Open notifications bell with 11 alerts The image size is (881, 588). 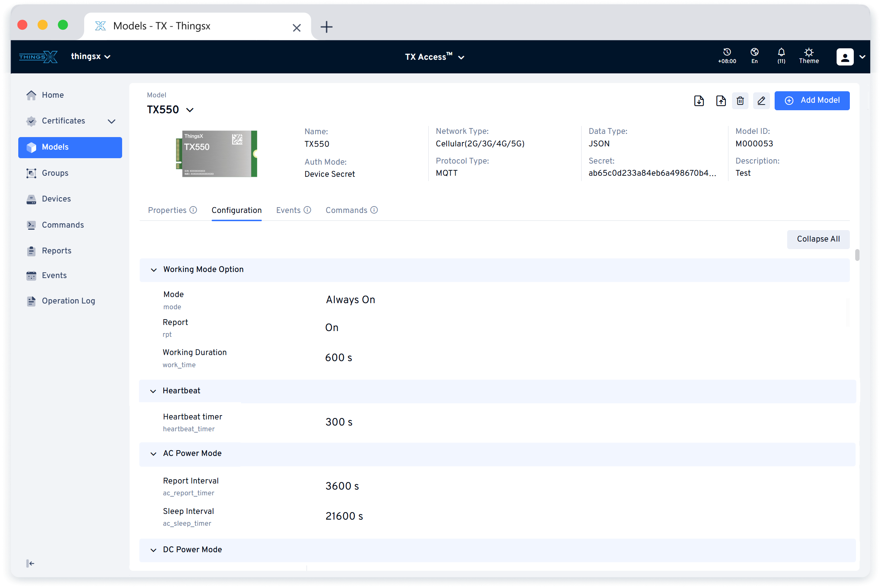click(781, 56)
